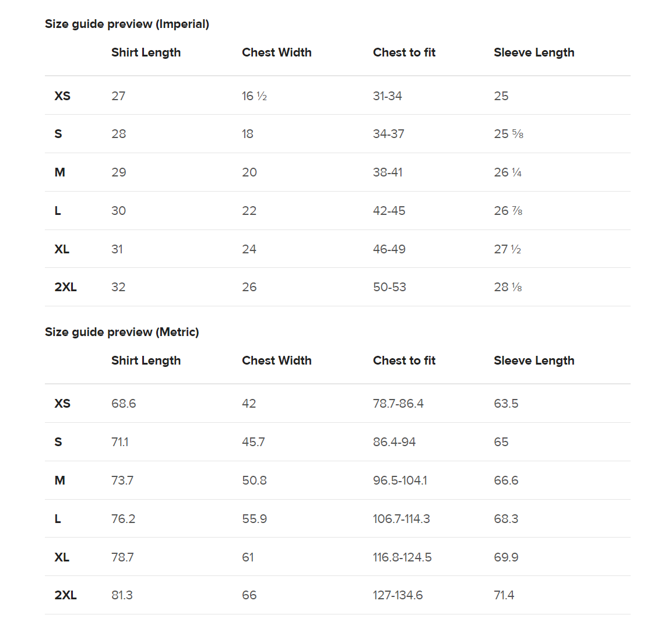
Task: Click the '25 ⅝' sleeve length value
Action: [508, 134]
